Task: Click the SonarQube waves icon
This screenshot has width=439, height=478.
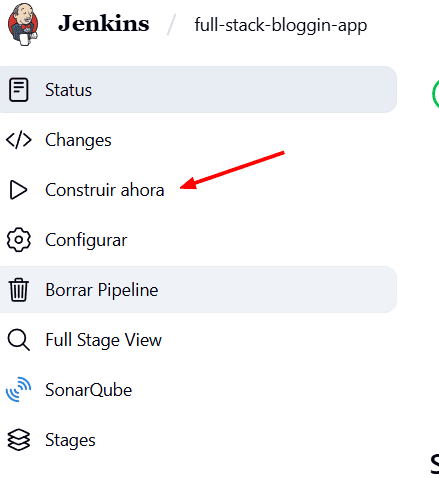Action: click(19, 390)
